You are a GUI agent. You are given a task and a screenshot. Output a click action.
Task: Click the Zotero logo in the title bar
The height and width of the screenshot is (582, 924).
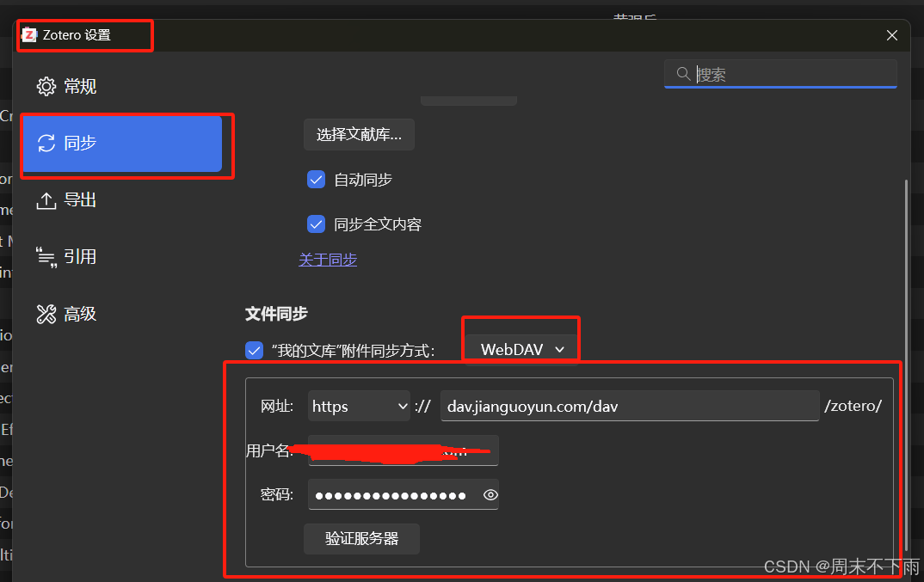(x=29, y=35)
